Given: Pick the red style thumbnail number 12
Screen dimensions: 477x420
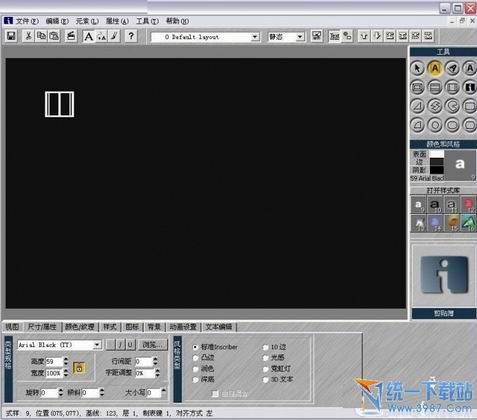Looking at the screenshot, I should click(x=468, y=205).
